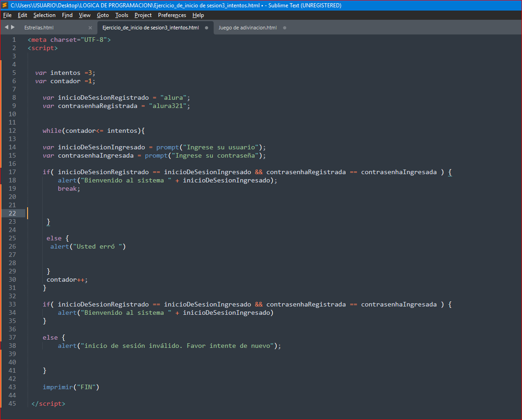Click the break; statement

(69, 188)
